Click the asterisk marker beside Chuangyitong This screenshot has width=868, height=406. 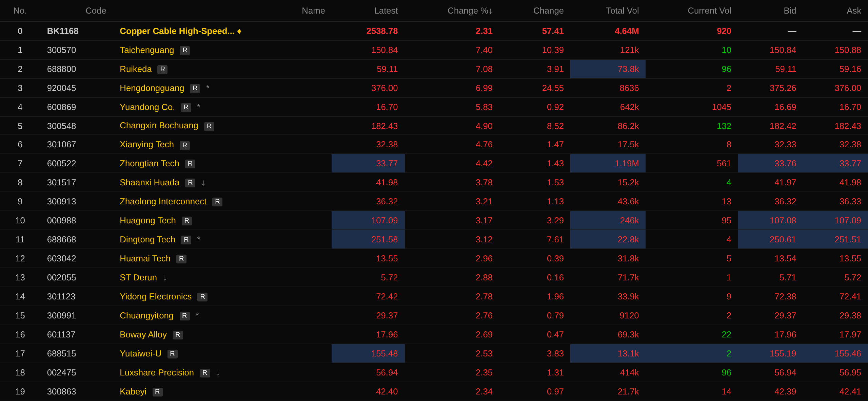pyautogui.click(x=197, y=315)
